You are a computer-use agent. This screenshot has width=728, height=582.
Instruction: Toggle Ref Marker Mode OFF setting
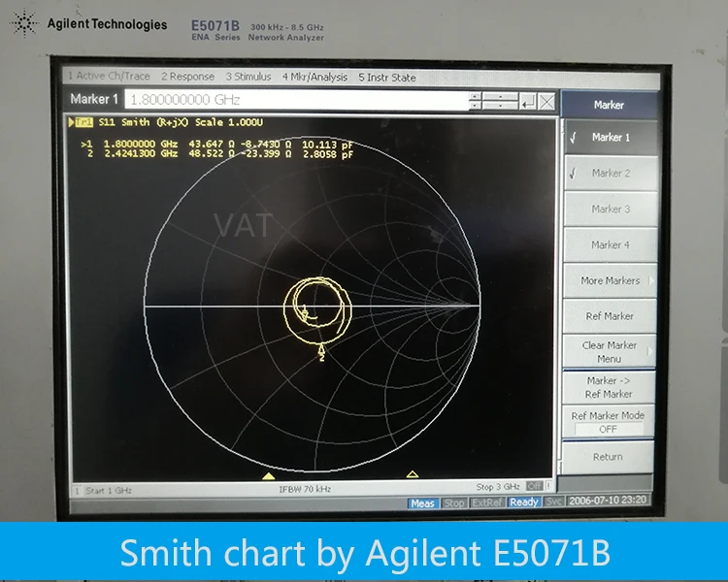pos(609,422)
